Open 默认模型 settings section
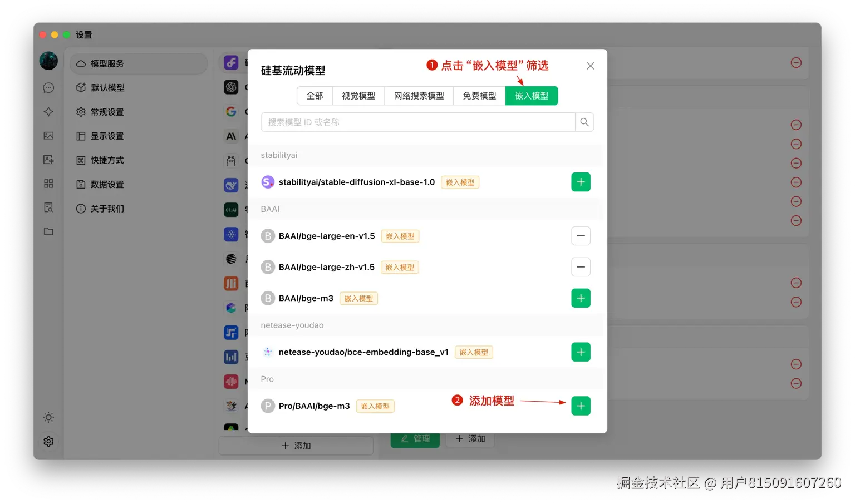Viewport: 855px width, 504px height. [x=139, y=88]
